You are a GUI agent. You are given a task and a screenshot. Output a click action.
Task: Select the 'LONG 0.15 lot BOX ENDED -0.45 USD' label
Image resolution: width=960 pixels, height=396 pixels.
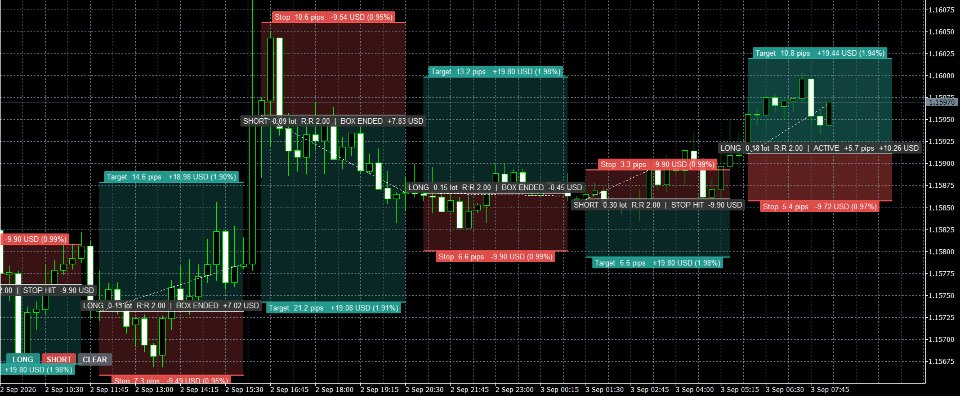[495, 187]
